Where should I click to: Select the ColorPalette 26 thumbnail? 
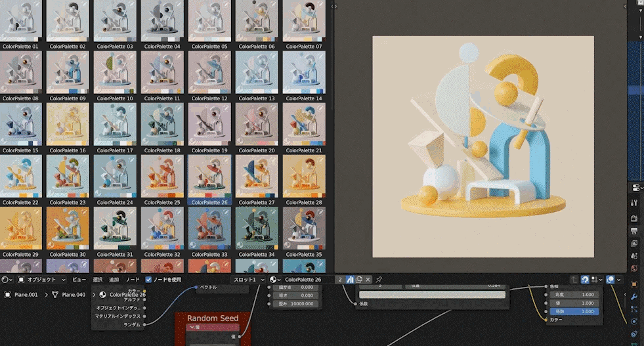pos(209,176)
